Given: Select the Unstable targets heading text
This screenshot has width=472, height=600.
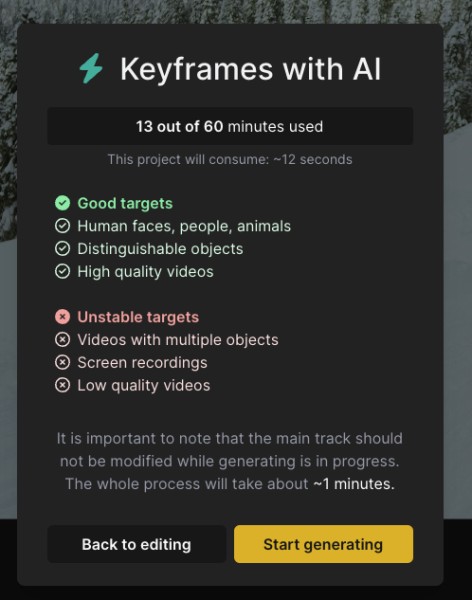Looking at the screenshot, I should (x=138, y=317).
